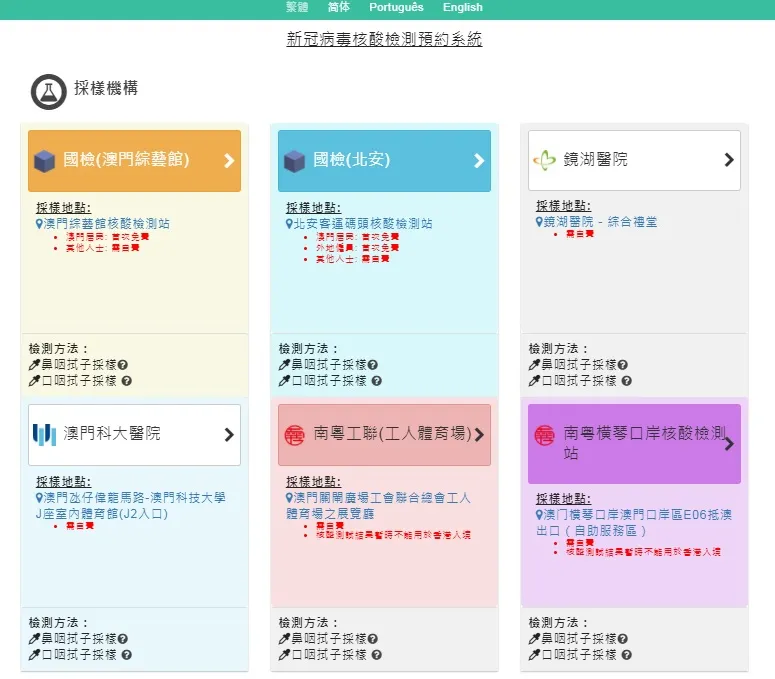775x679 pixels.
Task: Click 採樣地點 heading in 國檢(澳門綜藝館) card
Action: (x=63, y=208)
